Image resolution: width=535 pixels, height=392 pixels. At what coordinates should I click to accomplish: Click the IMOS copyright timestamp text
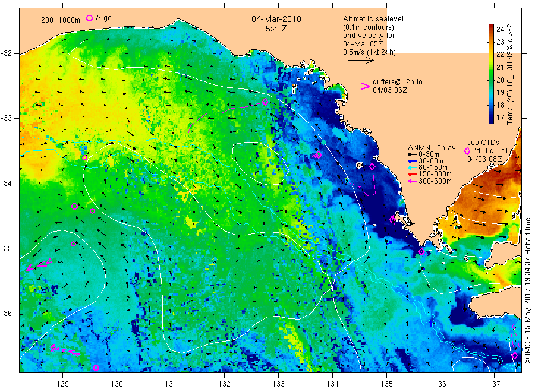coord(527,290)
